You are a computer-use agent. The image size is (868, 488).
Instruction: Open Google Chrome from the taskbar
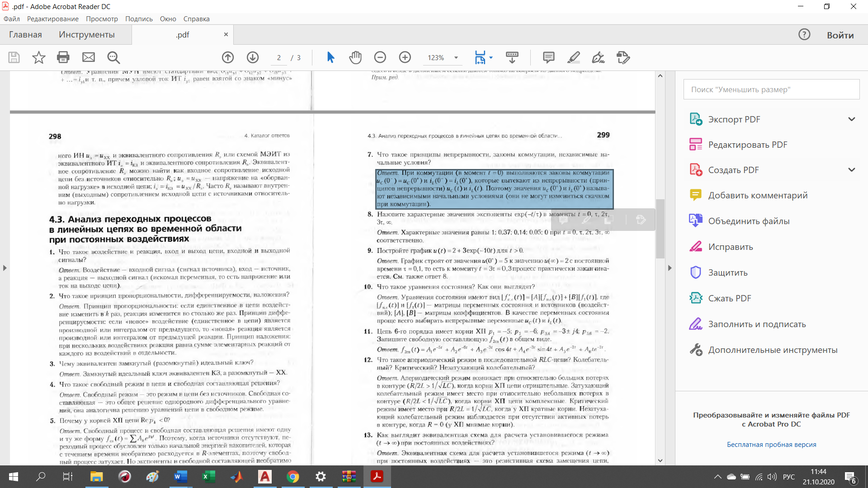point(292,477)
